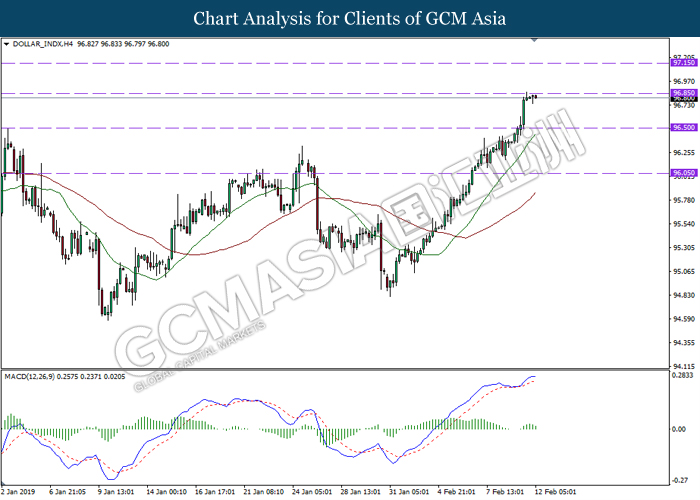Select the 96.850 purple price level tag
Screen dimensions: 700x500
tap(684, 93)
